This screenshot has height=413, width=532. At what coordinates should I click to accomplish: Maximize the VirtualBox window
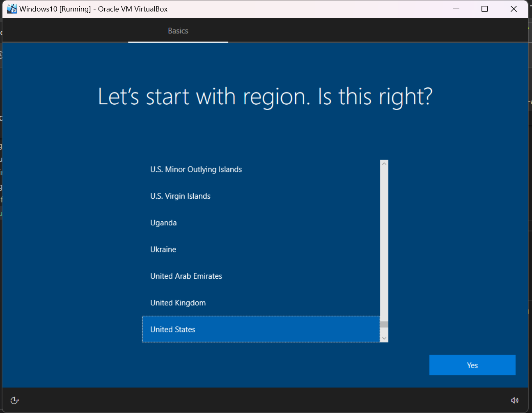pyautogui.click(x=484, y=9)
